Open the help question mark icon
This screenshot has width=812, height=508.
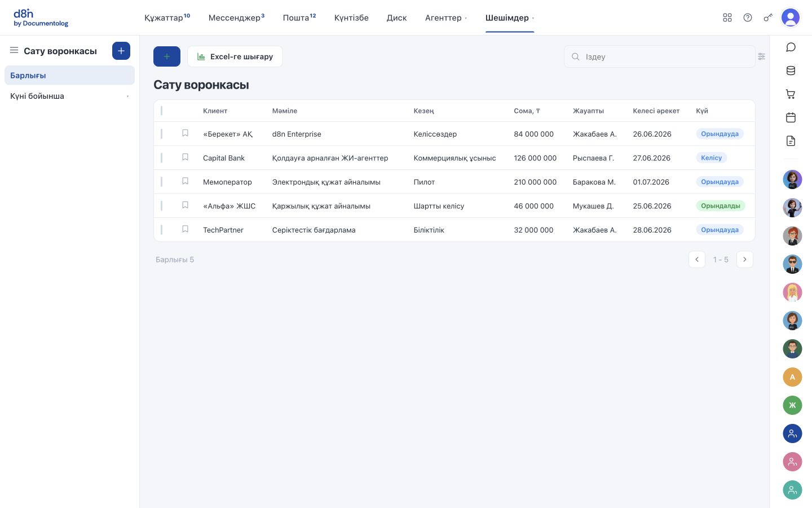tap(748, 17)
